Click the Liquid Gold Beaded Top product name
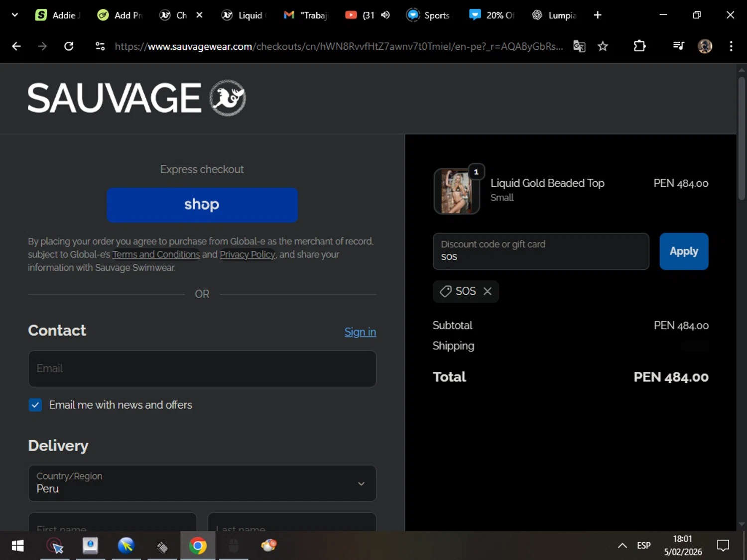The width and height of the screenshot is (747, 560). tap(547, 183)
